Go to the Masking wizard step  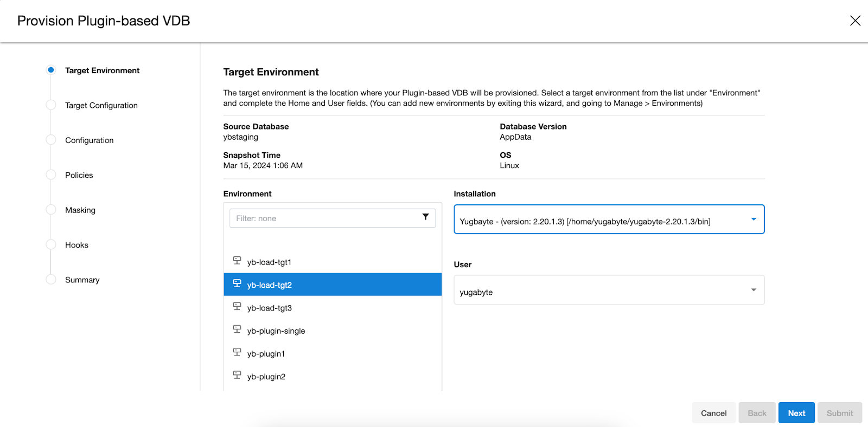click(80, 210)
